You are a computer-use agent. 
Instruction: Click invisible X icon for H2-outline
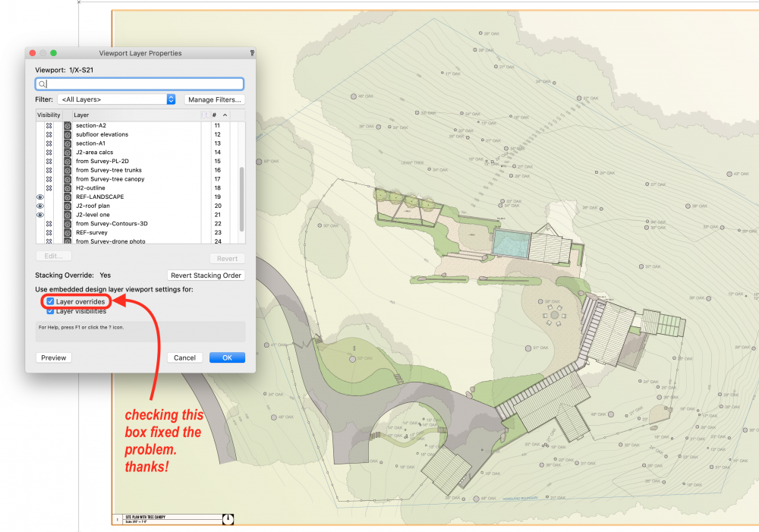[x=49, y=188]
